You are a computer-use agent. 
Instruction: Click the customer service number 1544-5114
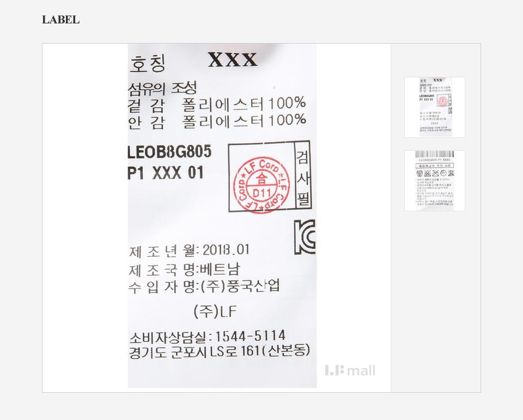click(250, 336)
